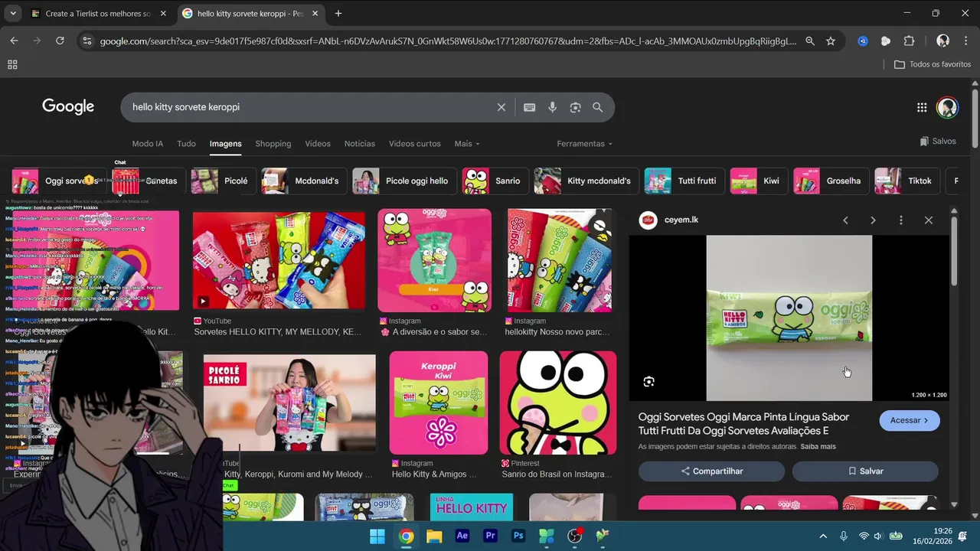Open the Google account profile picture
The width and height of the screenshot is (980, 551).
[947, 107]
